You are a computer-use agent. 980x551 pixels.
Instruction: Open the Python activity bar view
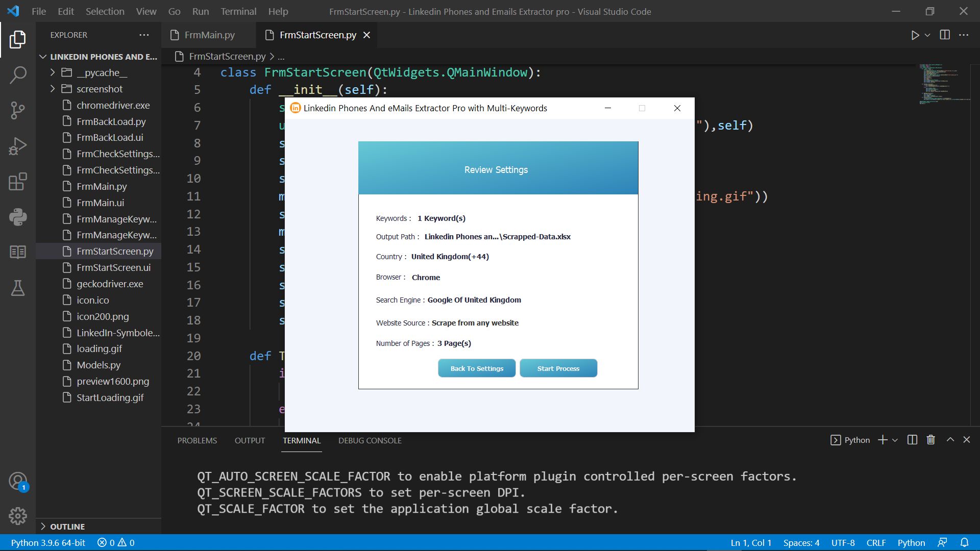tap(18, 217)
